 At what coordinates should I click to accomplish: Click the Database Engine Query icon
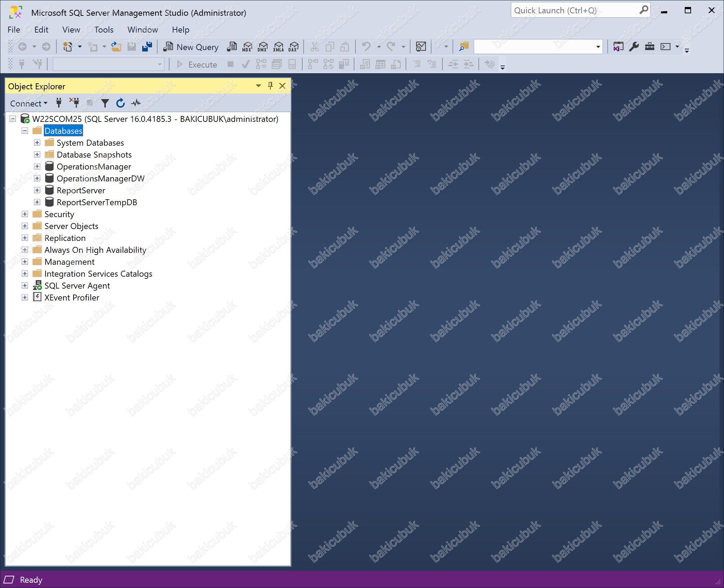point(232,47)
